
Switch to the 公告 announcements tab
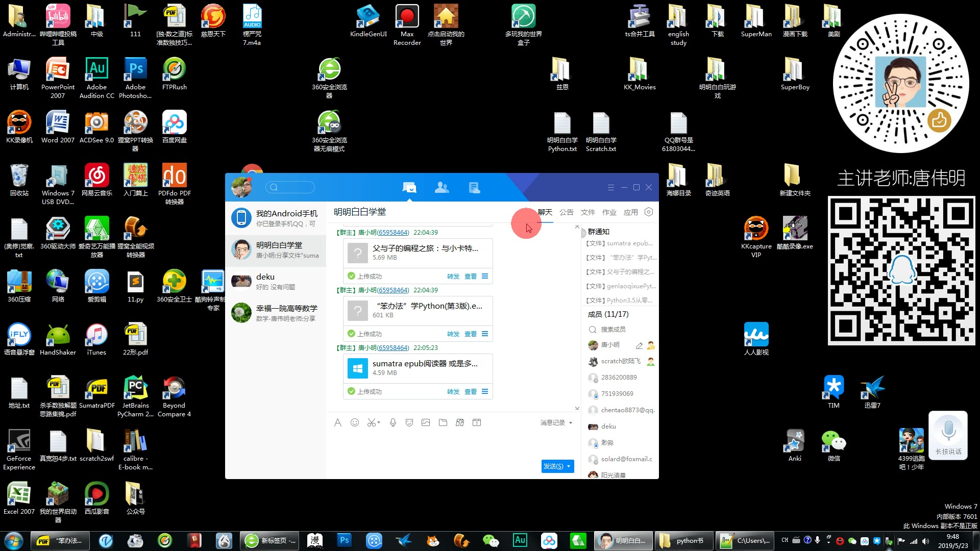click(566, 212)
